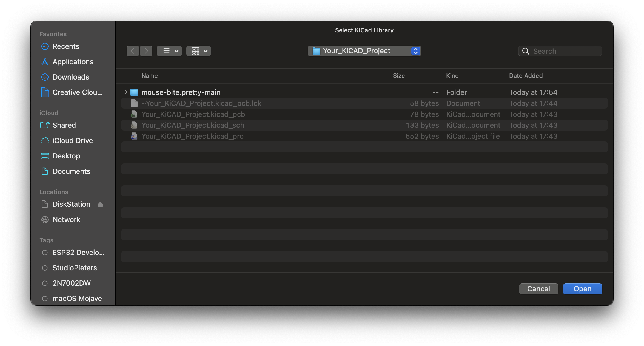Image resolution: width=644 pixels, height=346 pixels.
Task: Click the iCloud Drive cloud icon
Action: pos(45,141)
